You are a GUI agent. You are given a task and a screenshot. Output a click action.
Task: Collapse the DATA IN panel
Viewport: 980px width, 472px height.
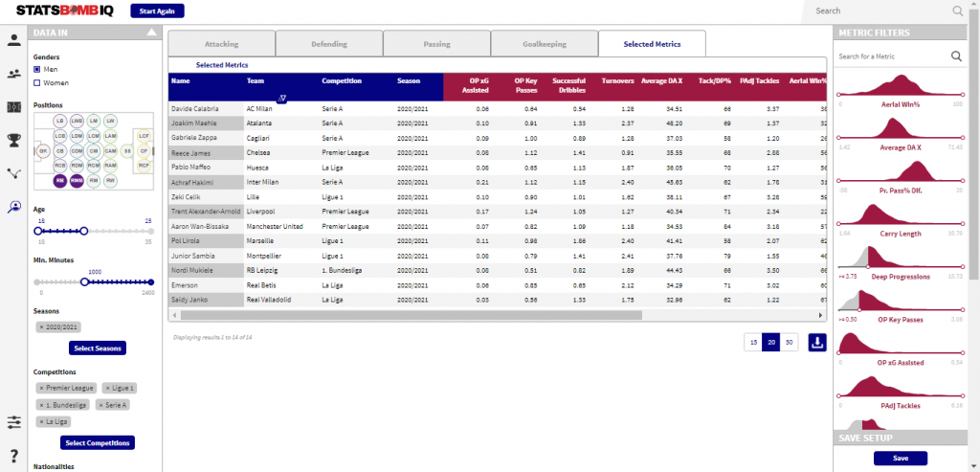150,34
